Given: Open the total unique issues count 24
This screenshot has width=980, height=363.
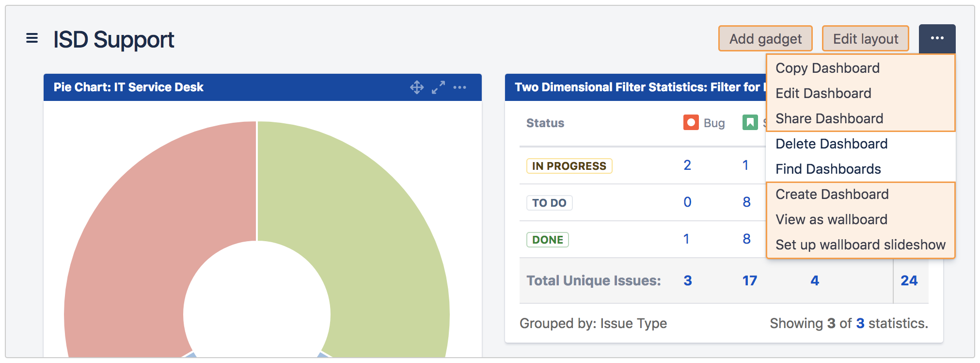Looking at the screenshot, I should (x=909, y=280).
